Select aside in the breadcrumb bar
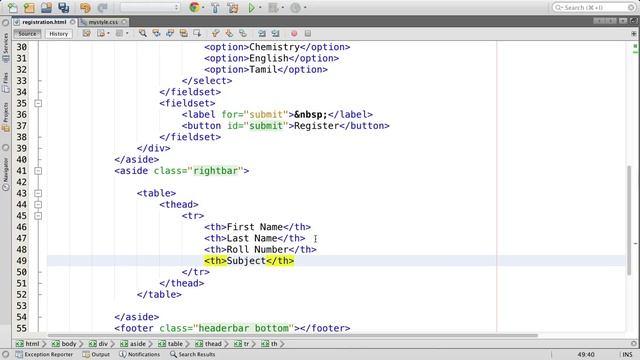The image size is (640, 360). [133, 344]
